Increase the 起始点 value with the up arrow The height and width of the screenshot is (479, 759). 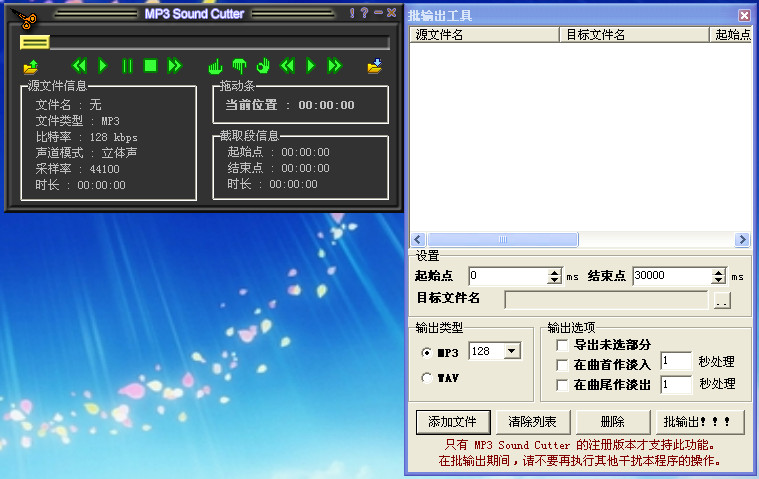pyautogui.click(x=555, y=272)
